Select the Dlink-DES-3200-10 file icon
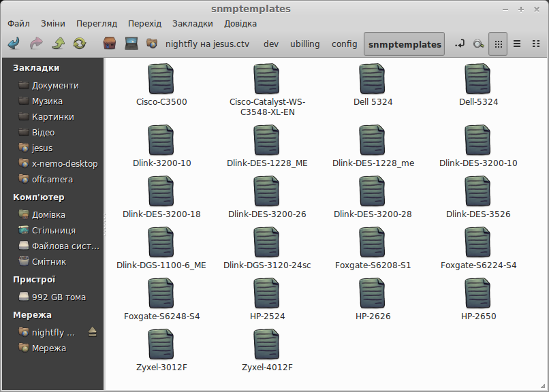This screenshot has width=549, height=392. click(x=478, y=140)
